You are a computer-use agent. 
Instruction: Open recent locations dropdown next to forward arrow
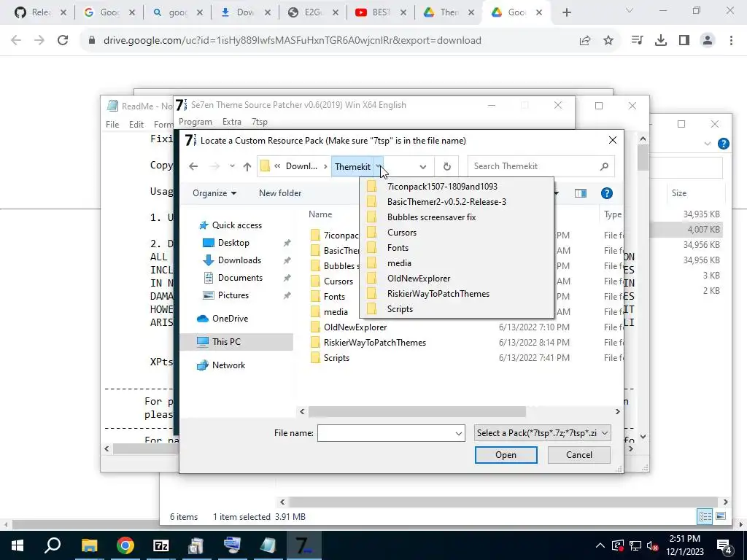pyautogui.click(x=232, y=166)
